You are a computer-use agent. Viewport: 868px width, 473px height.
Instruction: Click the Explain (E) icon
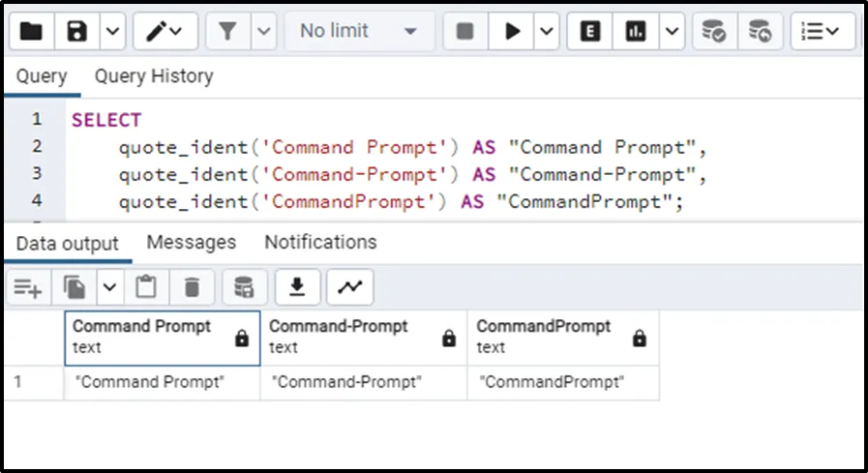pyautogui.click(x=589, y=31)
